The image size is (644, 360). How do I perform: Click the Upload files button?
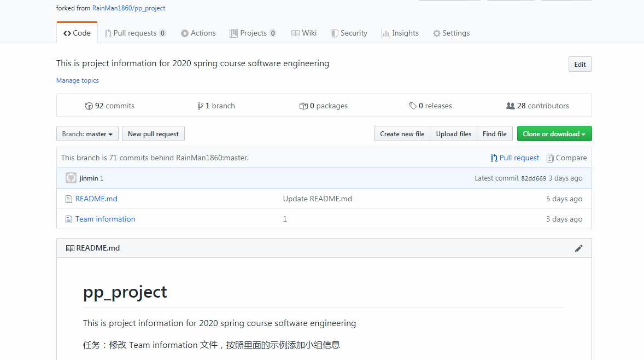tap(454, 134)
